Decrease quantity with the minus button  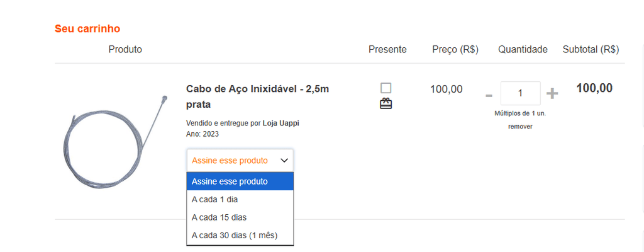[489, 95]
